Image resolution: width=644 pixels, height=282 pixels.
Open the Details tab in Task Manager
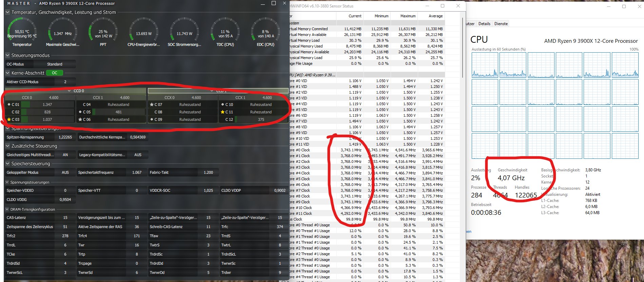coord(484,24)
